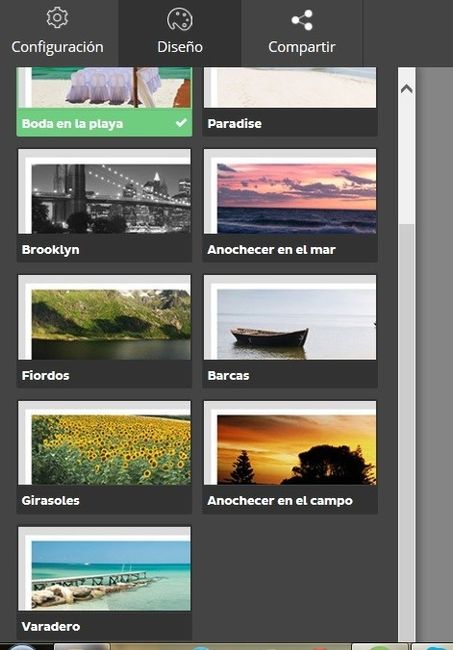Click the Girasoles label
Viewport: 453px width, 650px height.
click(x=51, y=500)
